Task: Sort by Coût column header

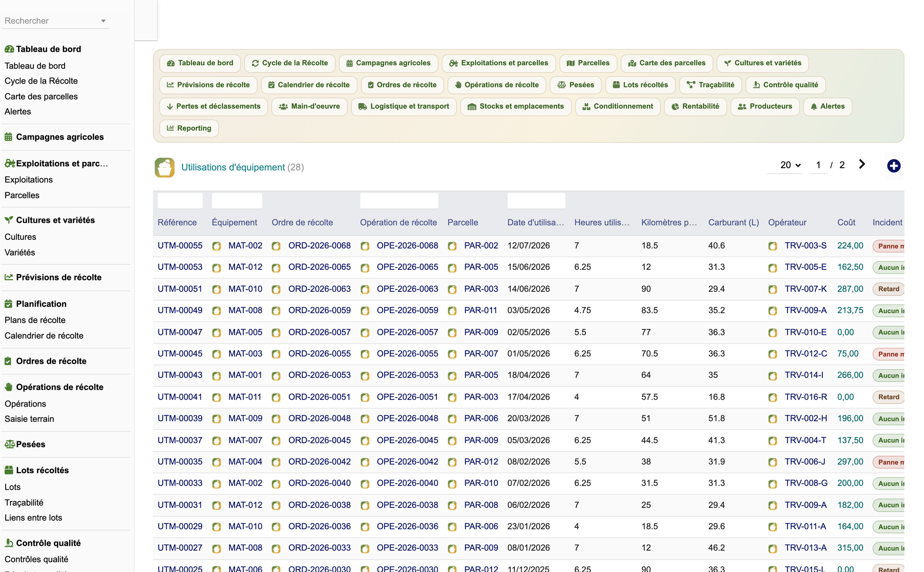Action: pos(846,222)
